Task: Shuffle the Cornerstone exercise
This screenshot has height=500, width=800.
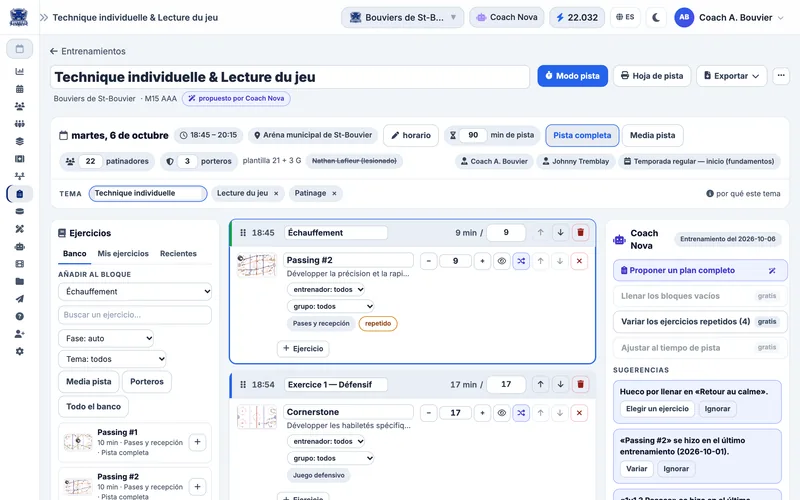Action: coord(521,413)
